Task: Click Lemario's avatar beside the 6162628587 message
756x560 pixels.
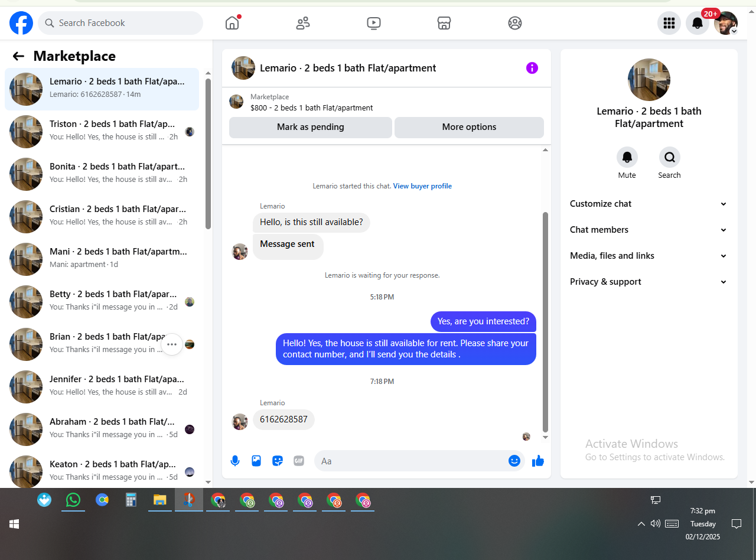Action: [x=240, y=421]
